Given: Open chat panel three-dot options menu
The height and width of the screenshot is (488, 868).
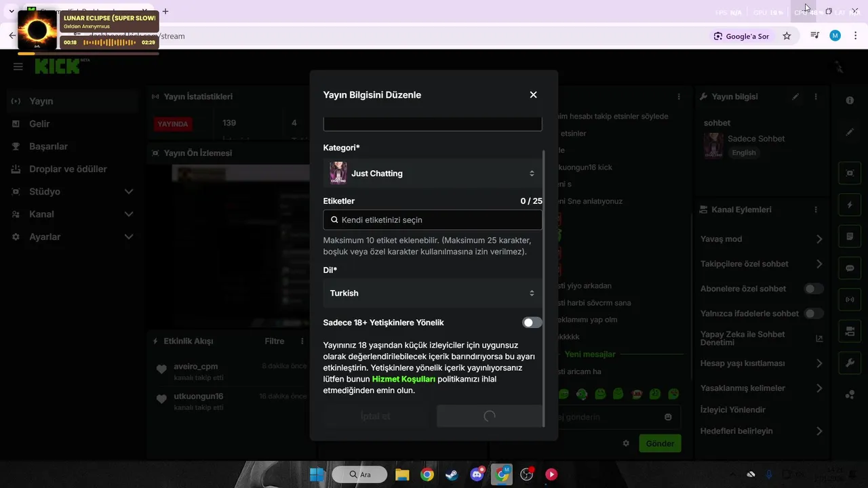Looking at the screenshot, I should click(679, 97).
